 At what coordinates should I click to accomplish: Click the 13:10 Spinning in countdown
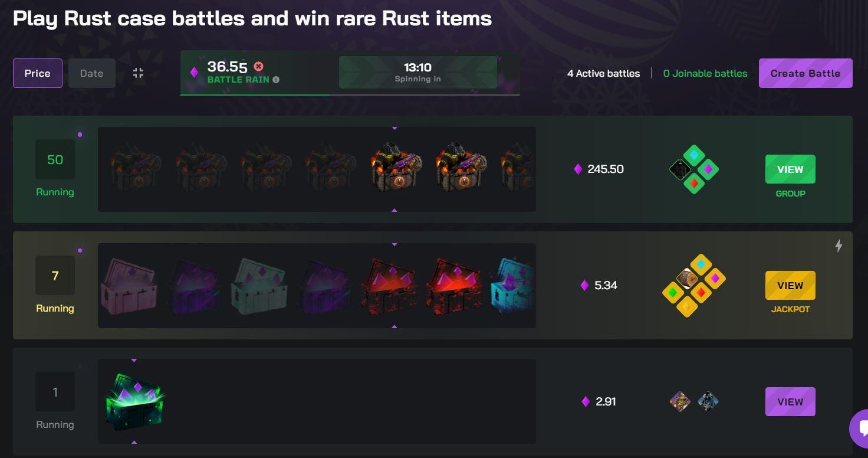pos(417,73)
